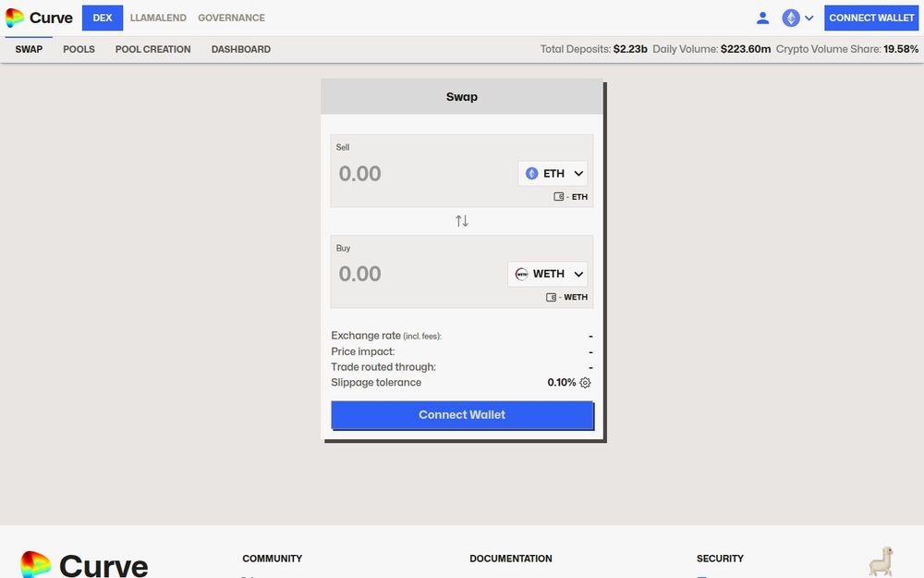This screenshot has height=578, width=924.
Task: Click the COMMUNITY footer heading
Action: pyautogui.click(x=273, y=558)
